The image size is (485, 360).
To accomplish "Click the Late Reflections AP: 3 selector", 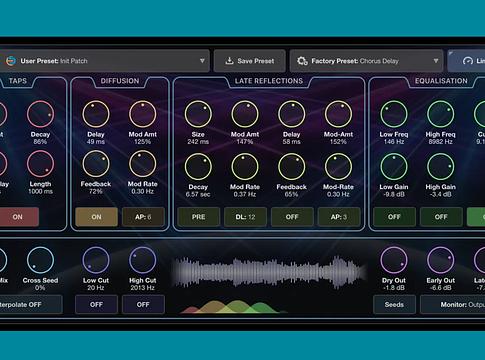I will (x=339, y=217).
